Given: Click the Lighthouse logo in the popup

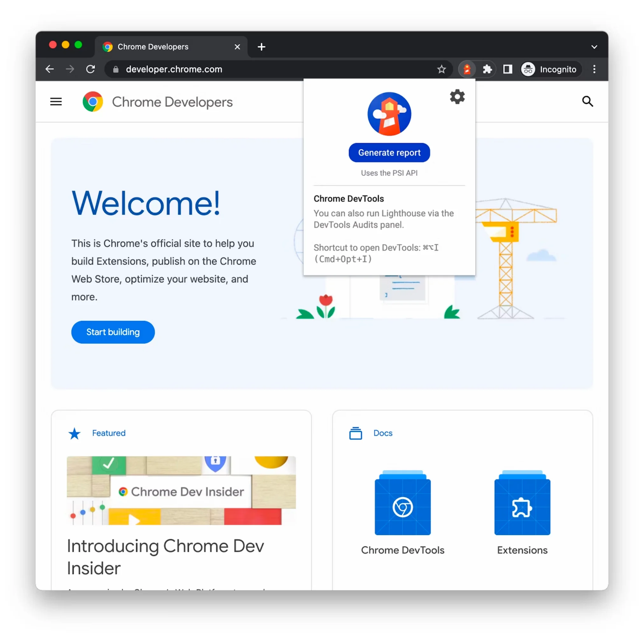Looking at the screenshot, I should [x=389, y=114].
